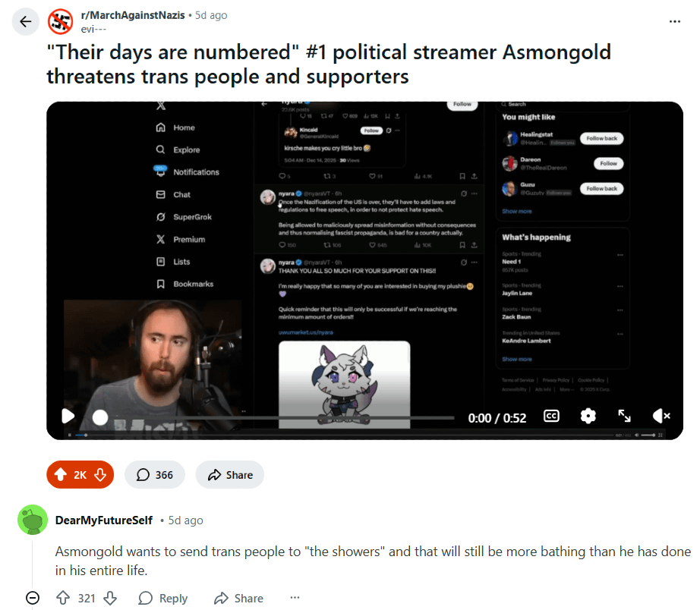Image resolution: width=700 pixels, height=610 pixels.
Task: Open DearMyFutureSelf user profile
Action: pyautogui.click(x=103, y=520)
